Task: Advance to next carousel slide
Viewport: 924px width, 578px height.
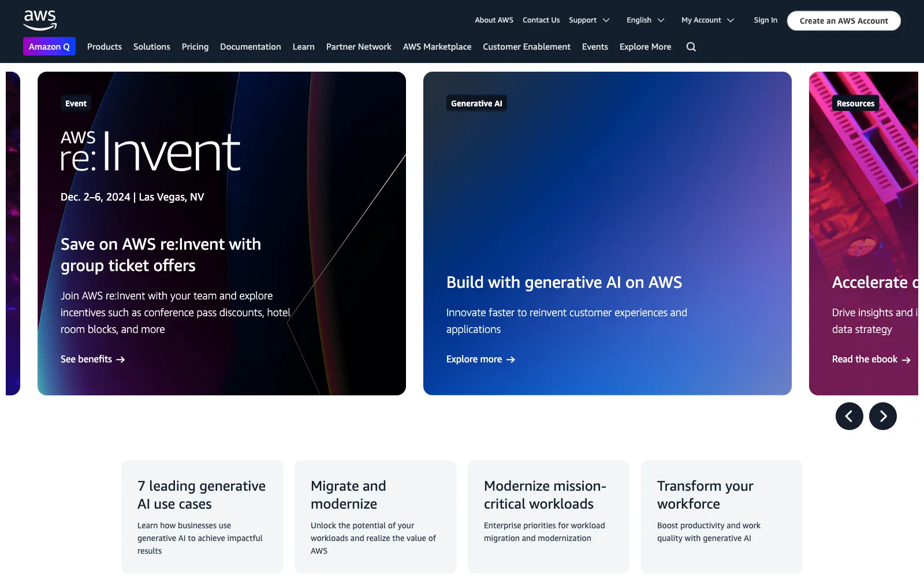Action: [x=883, y=416]
